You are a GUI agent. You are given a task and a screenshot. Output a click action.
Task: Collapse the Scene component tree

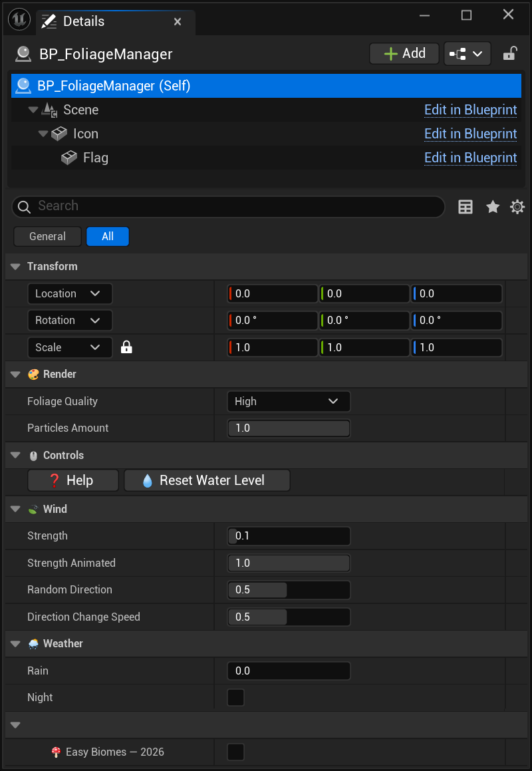tap(33, 110)
